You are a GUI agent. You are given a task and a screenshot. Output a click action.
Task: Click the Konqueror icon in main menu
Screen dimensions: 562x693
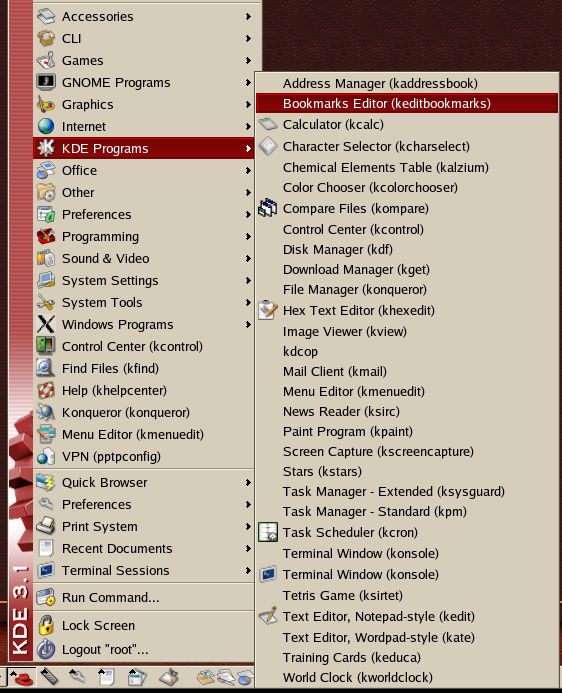tap(46, 412)
